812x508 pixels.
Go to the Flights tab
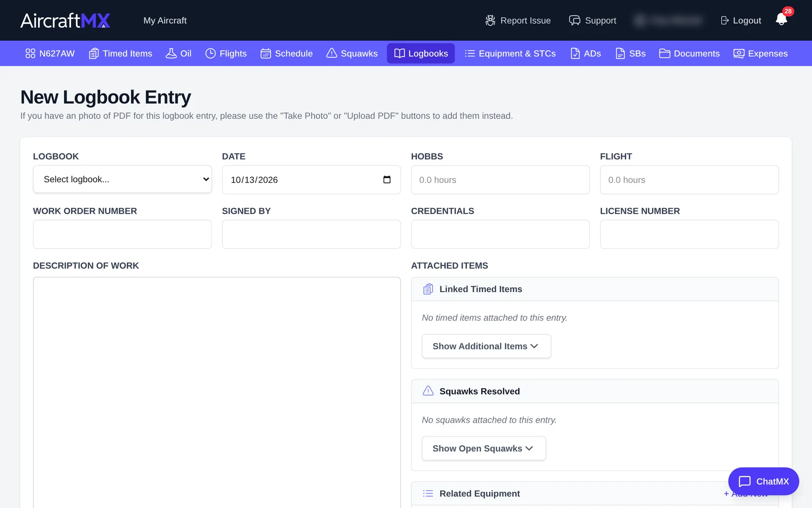click(226, 53)
